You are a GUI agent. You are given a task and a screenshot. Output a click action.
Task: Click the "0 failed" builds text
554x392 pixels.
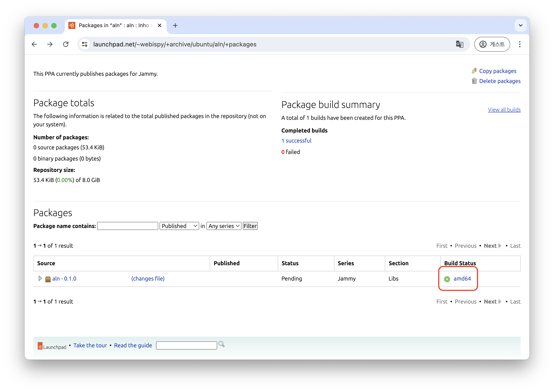coord(291,152)
